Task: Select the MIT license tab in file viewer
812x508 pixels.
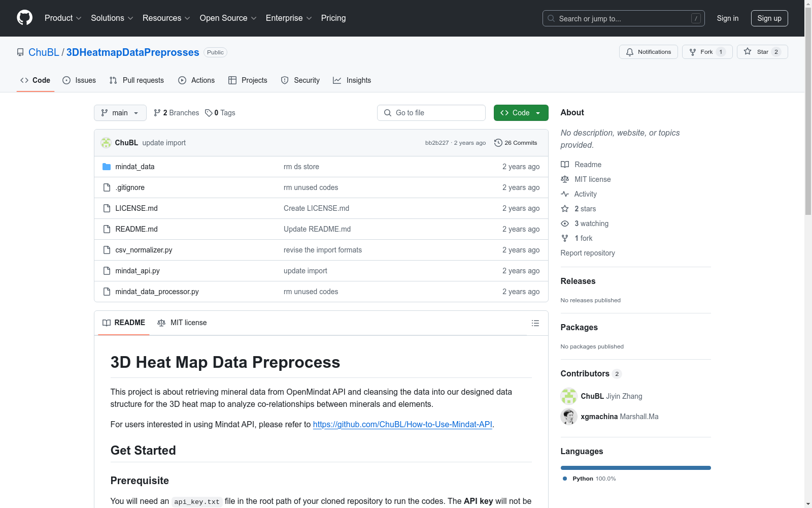Action: coord(182,323)
